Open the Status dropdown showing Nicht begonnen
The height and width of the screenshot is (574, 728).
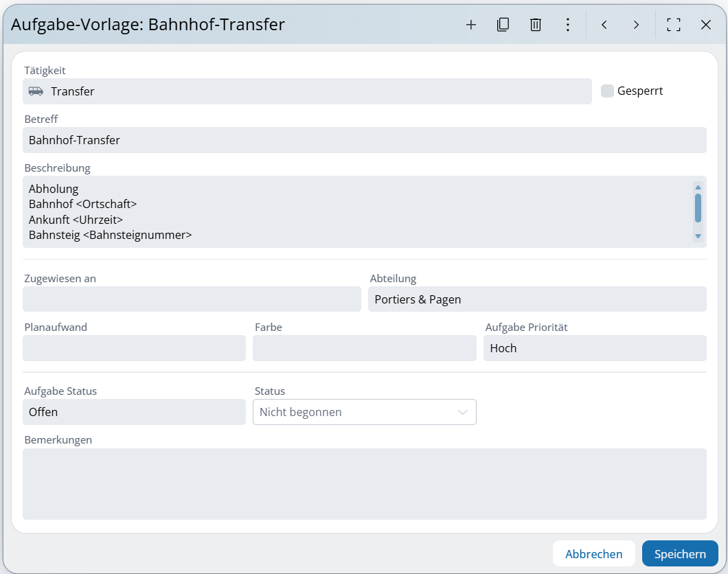(364, 412)
